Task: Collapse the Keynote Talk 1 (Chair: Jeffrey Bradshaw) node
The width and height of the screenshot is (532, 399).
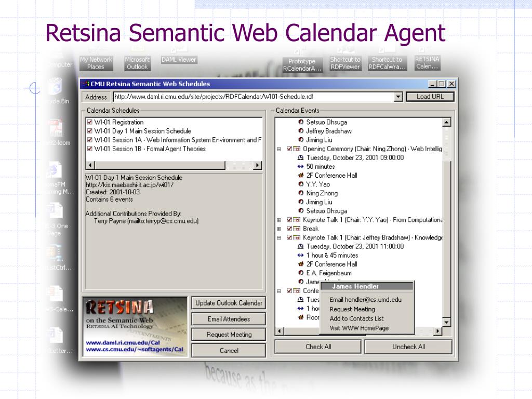Action: pyautogui.click(x=279, y=238)
